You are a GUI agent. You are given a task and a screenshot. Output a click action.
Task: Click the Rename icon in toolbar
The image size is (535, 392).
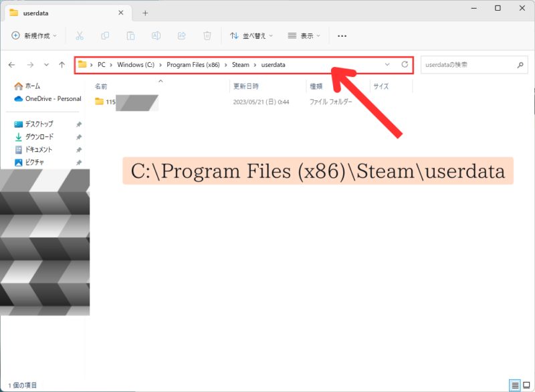pyautogui.click(x=156, y=36)
